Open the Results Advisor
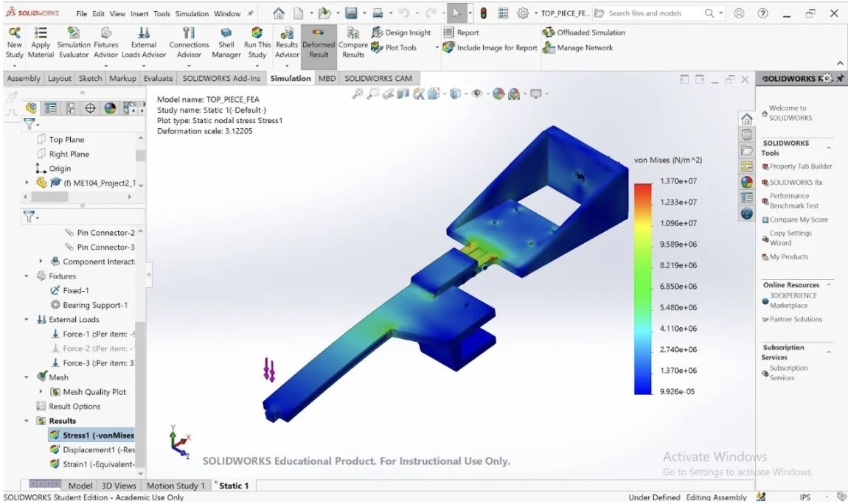848x504 pixels. (x=287, y=43)
